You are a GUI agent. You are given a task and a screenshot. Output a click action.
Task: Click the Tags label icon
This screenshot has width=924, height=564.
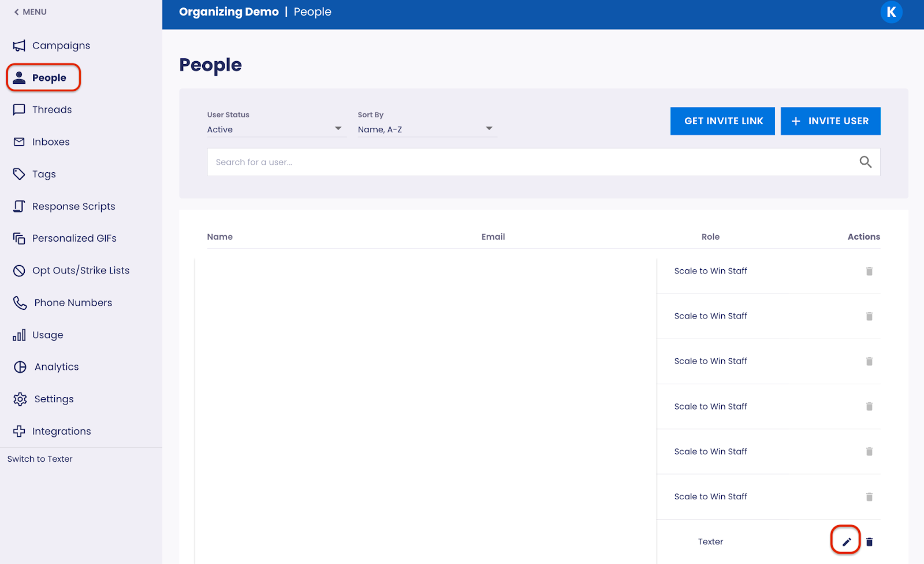coord(19,174)
